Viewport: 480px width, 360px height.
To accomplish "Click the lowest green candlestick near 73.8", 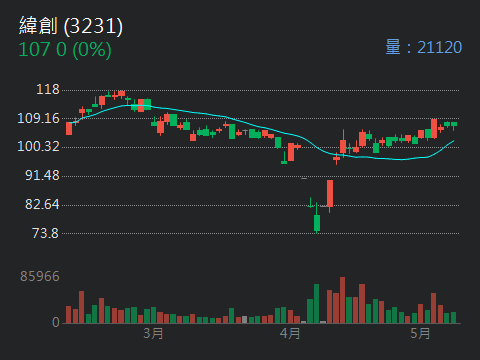I will coord(317,223).
